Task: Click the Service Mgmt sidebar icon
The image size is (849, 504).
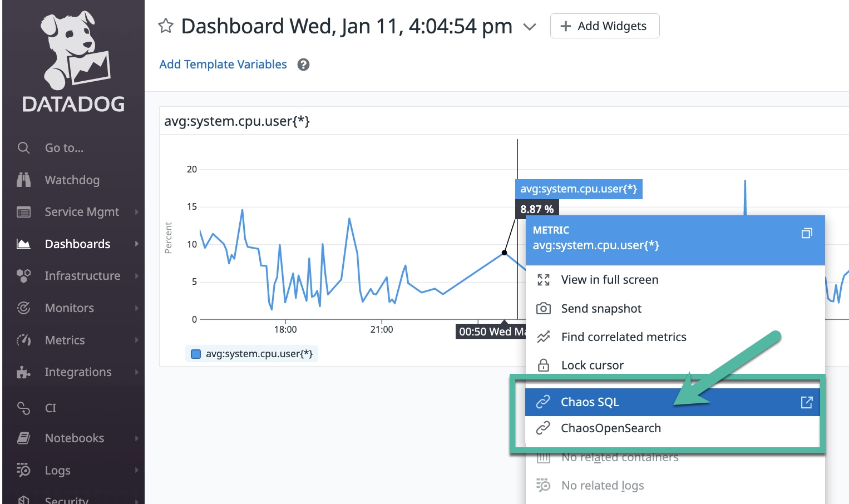Action: [23, 212]
